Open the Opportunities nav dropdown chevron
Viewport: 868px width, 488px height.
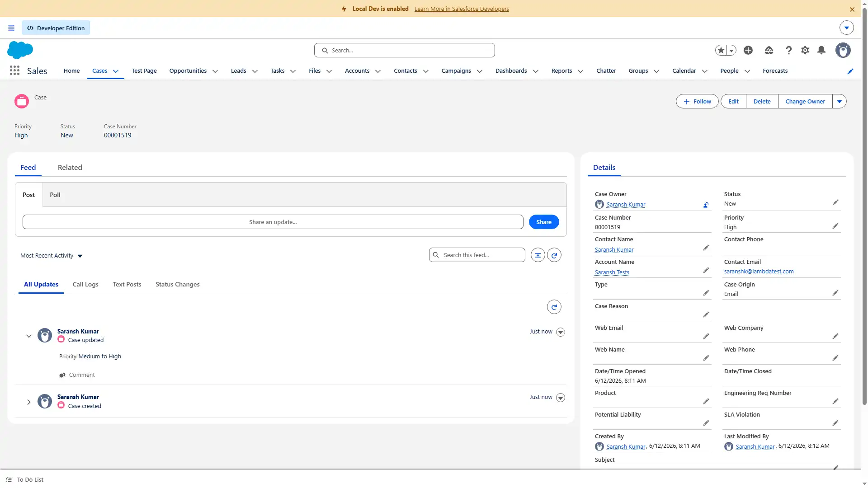[215, 71]
